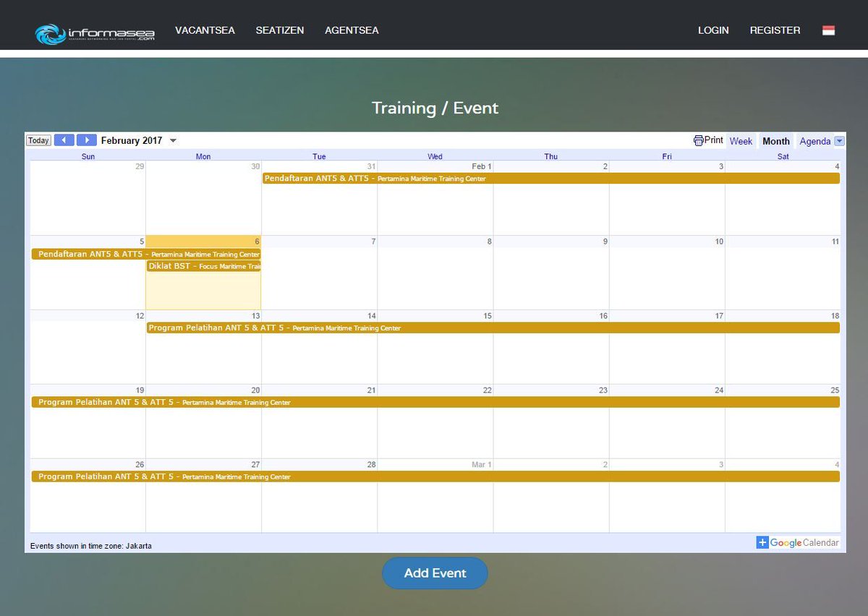Switch calendar to Agenda view
The width and height of the screenshot is (868, 616).
(x=814, y=141)
